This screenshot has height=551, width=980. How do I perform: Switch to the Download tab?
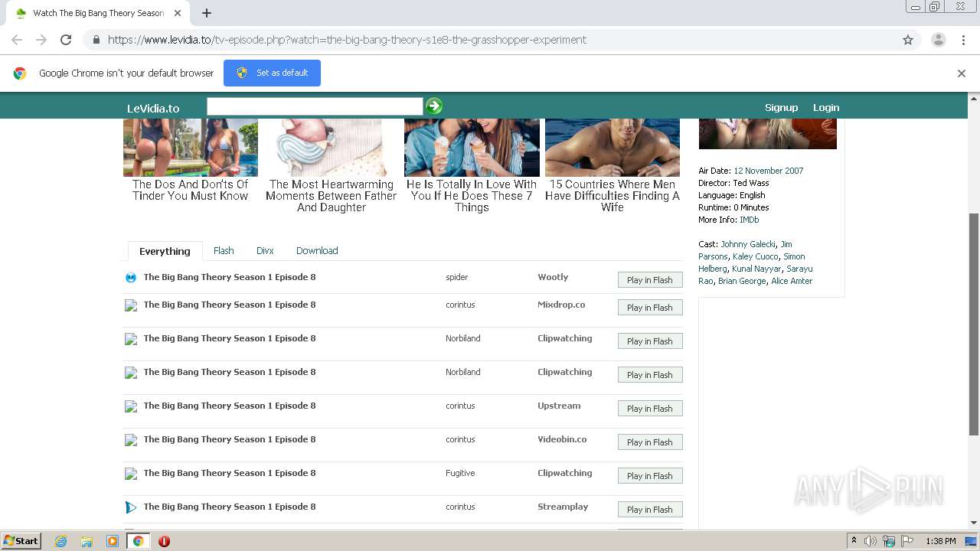pyautogui.click(x=317, y=251)
